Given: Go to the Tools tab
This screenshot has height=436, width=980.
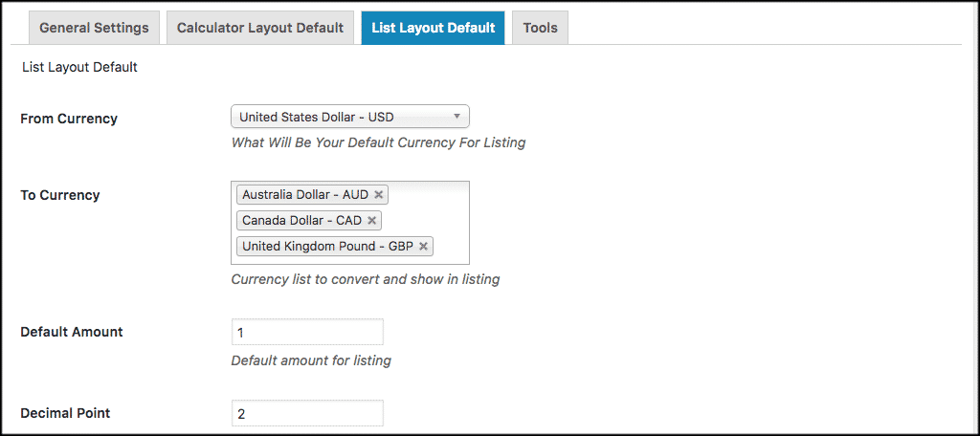Looking at the screenshot, I should [x=541, y=28].
